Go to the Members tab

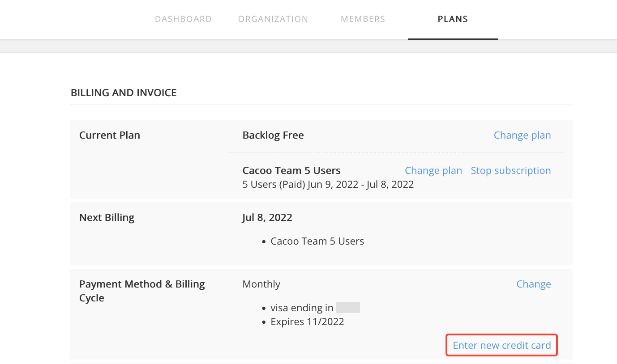click(363, 19)
